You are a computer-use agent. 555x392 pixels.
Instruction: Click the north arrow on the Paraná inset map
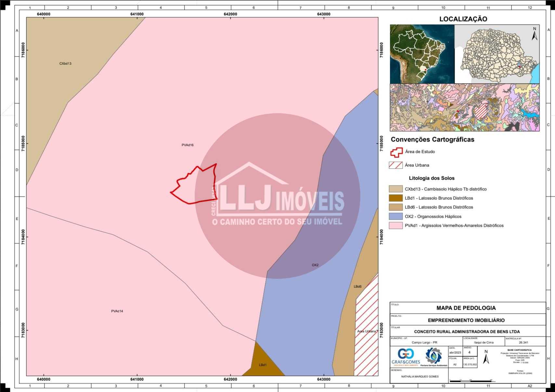535,34
